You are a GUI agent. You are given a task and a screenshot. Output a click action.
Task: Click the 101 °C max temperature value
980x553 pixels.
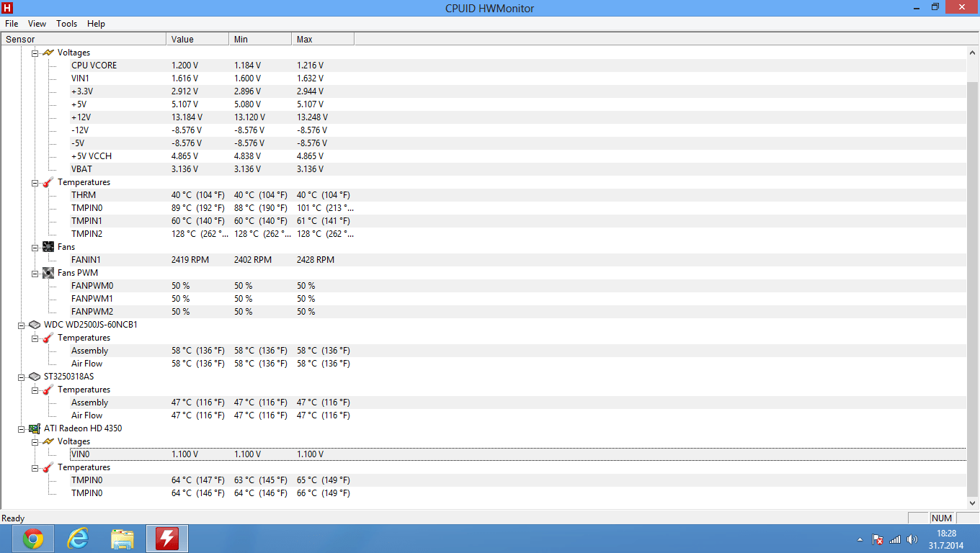(x=325, y=208)
